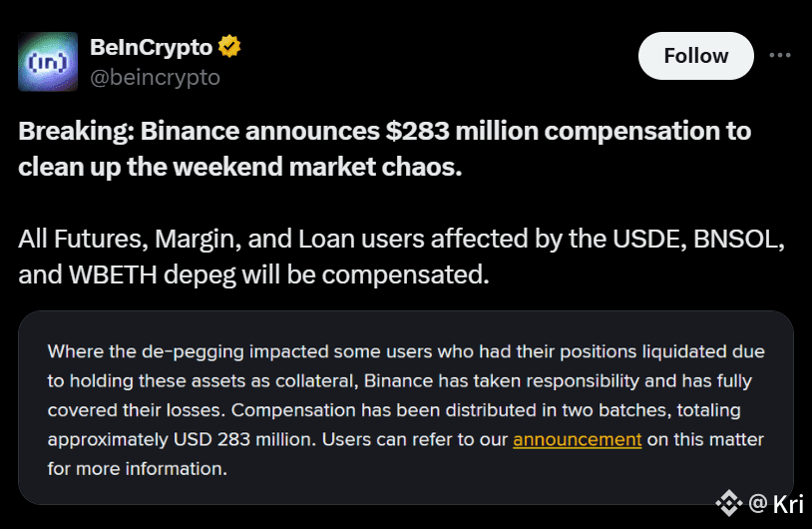Click the BeInCrypto profile avatar
This screenshot has width=812, height=529.
[x=48, y=61]
